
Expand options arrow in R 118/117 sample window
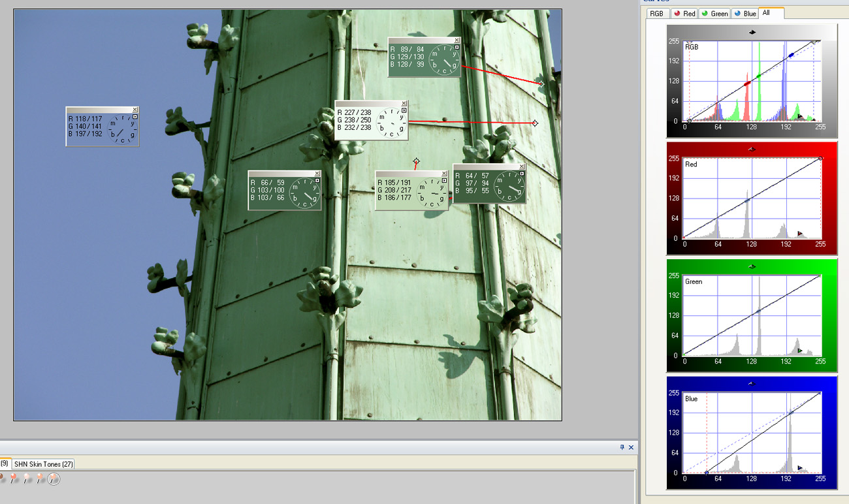click(135, 118)
